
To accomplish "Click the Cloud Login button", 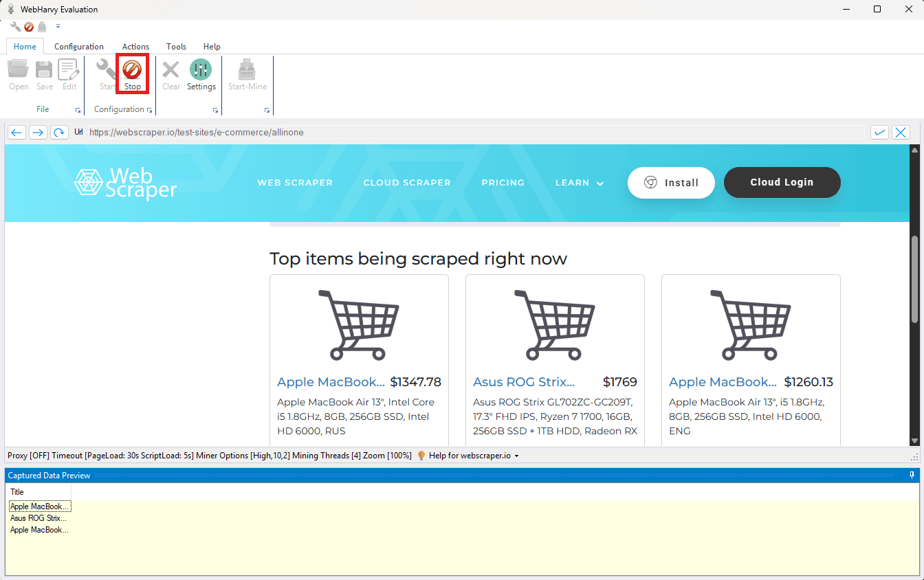I will tap(782, 182).
